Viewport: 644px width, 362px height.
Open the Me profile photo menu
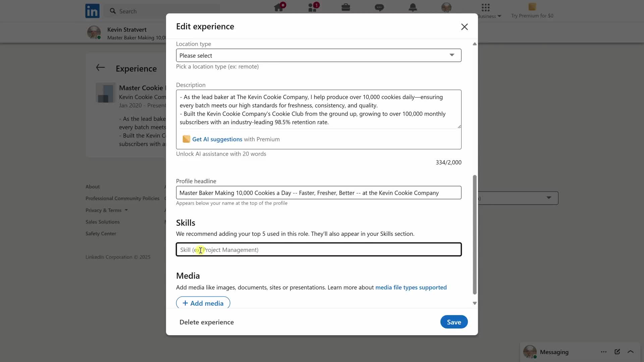[446, 7]
